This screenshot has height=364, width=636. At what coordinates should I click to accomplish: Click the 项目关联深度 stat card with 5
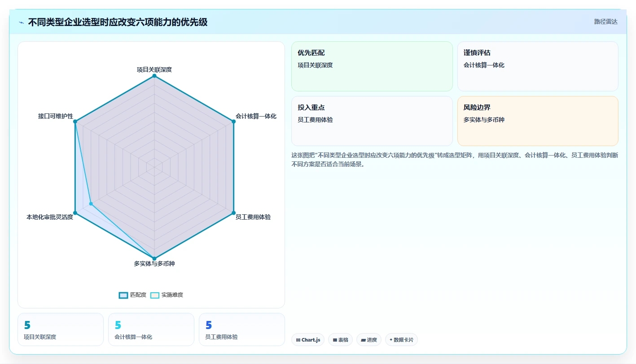click(x=61, y=329)
